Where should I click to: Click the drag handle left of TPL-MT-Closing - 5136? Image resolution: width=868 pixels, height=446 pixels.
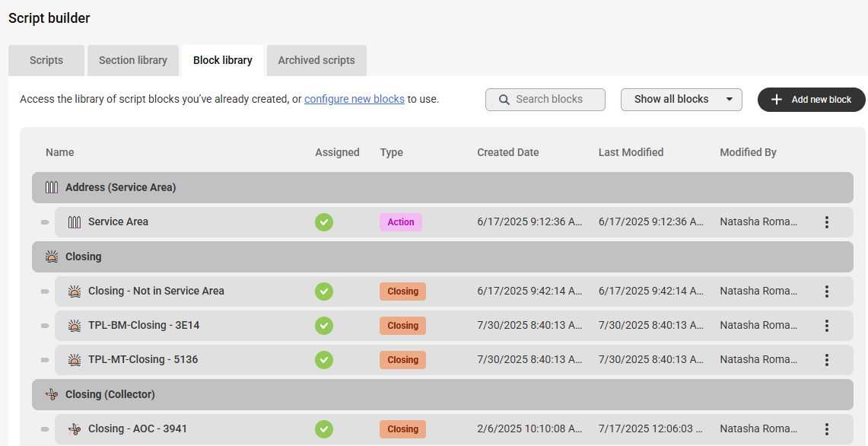click(x=45, y=360)
